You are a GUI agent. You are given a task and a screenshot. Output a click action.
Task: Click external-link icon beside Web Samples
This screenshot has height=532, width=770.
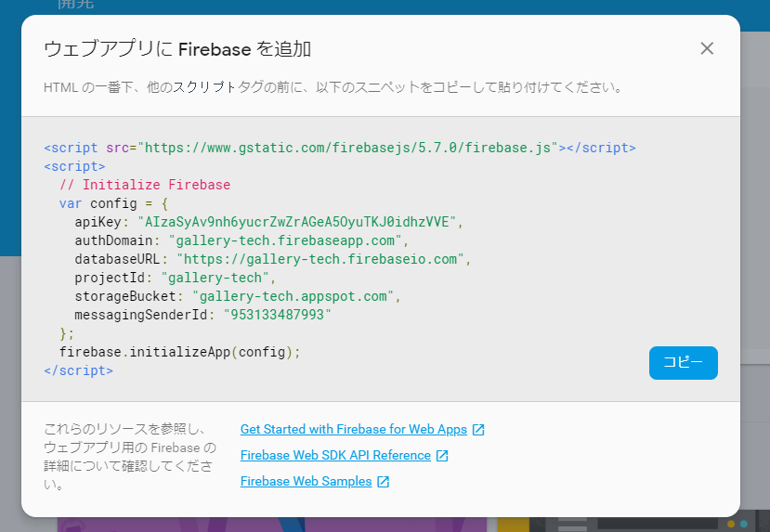(383, 482)
